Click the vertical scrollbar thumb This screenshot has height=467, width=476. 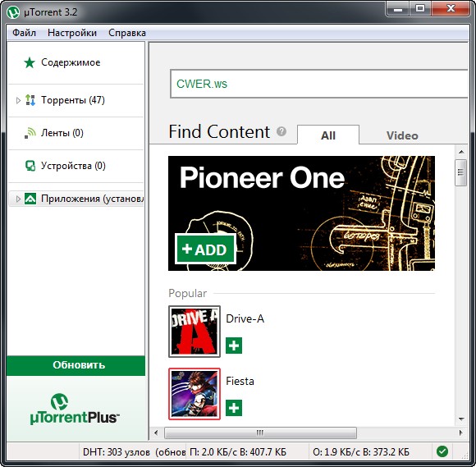coord(461,172)
